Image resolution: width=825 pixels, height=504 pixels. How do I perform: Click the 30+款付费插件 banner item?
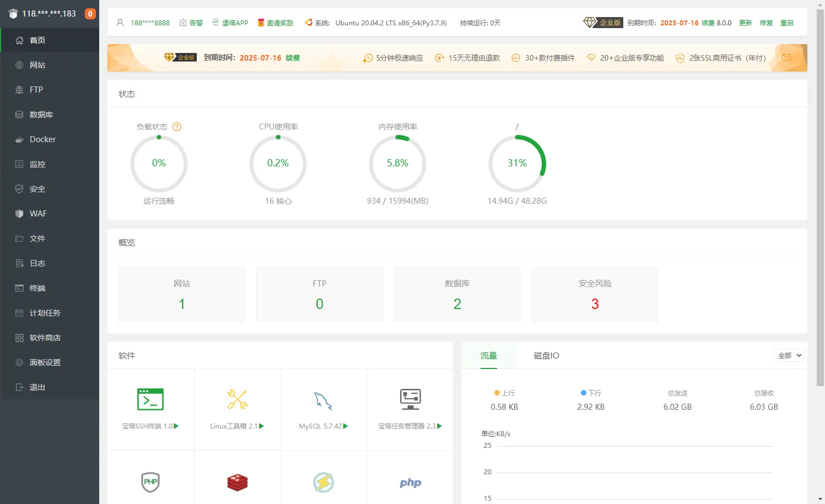coord(543,58)
